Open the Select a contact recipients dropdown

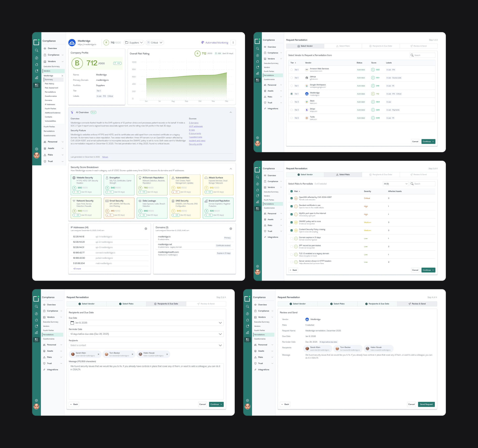click(x=146, y=345)
